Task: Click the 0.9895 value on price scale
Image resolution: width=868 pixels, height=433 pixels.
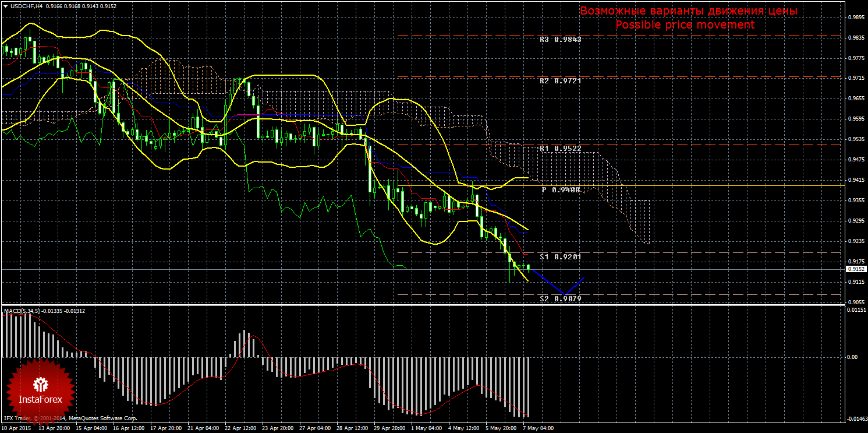Action: [x=855, y=17]
